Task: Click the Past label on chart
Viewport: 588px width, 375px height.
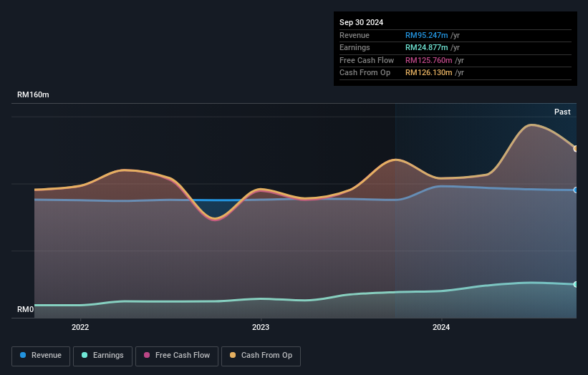Action: (562, 112)
